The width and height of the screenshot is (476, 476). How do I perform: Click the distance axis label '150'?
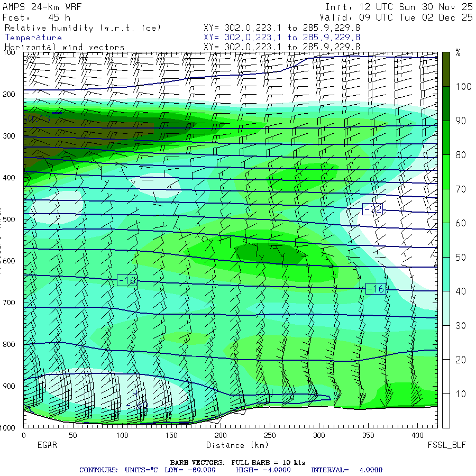(x=171, y=435)
